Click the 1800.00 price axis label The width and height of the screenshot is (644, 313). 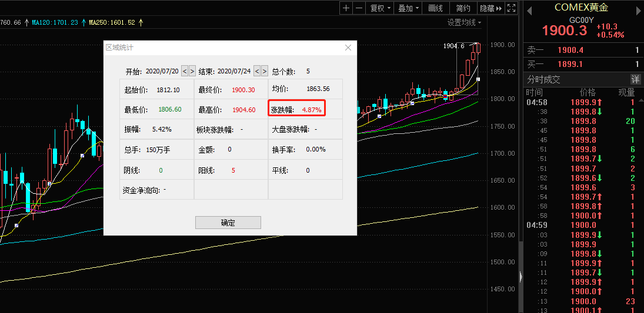click(x=503, y=99)
